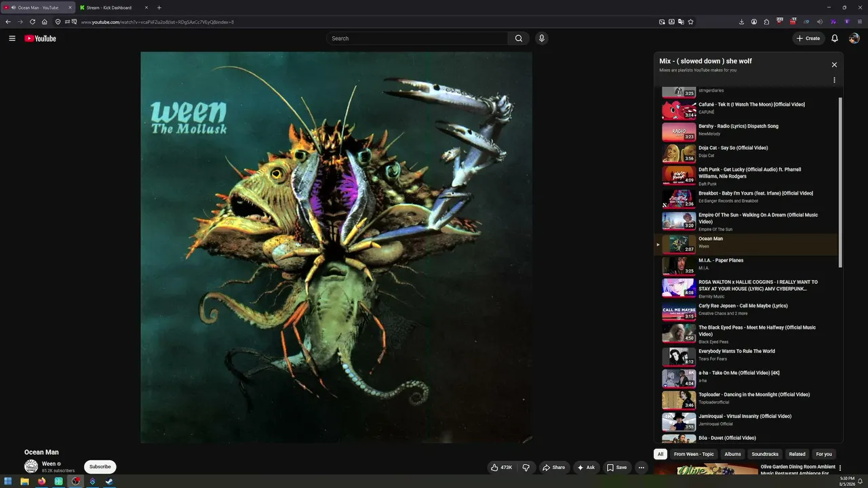Open more actions ellipsis under video
868x488 pixels.
pos(641,467)
